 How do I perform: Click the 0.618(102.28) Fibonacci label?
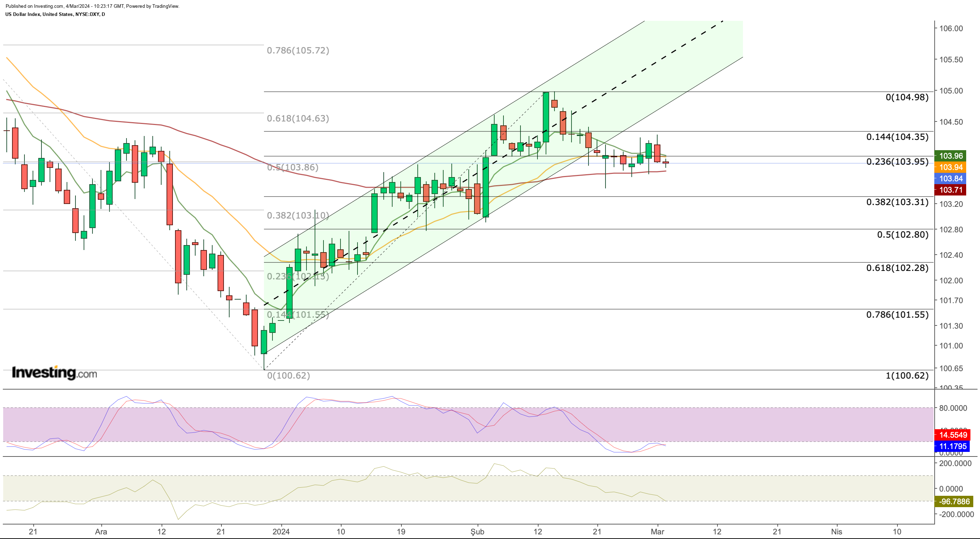click(897, 268)
